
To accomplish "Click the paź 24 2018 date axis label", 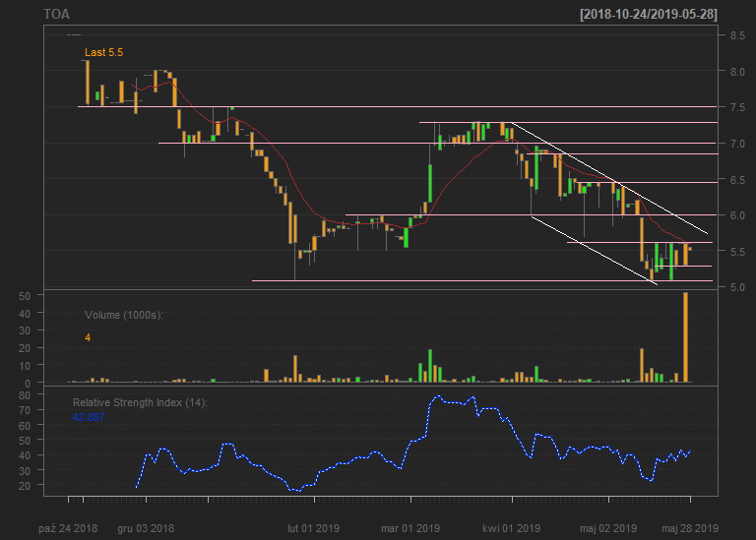I will pos(68,528).
